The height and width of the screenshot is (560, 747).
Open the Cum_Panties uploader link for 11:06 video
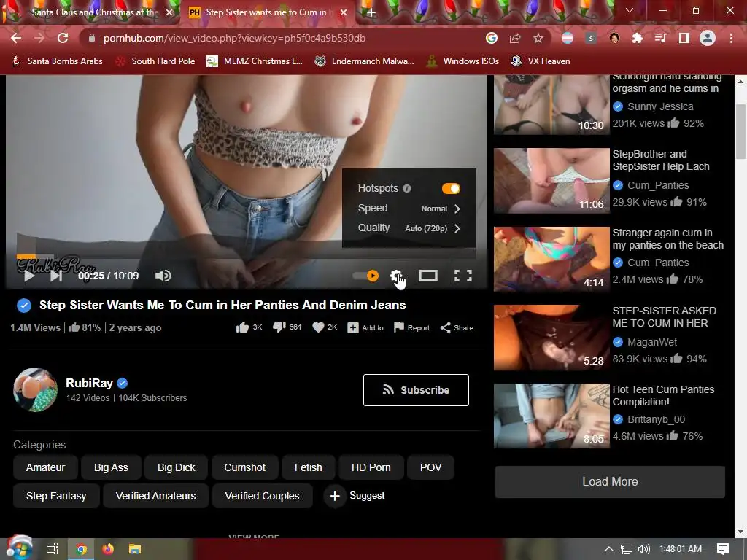point(658,185)
